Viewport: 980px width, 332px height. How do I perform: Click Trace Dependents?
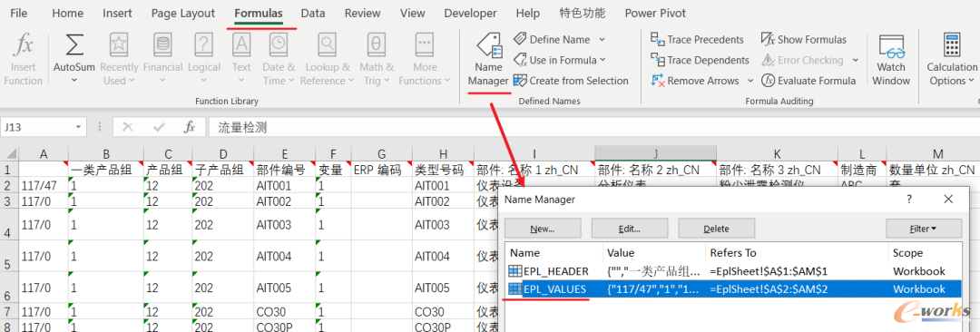point(700,60)
